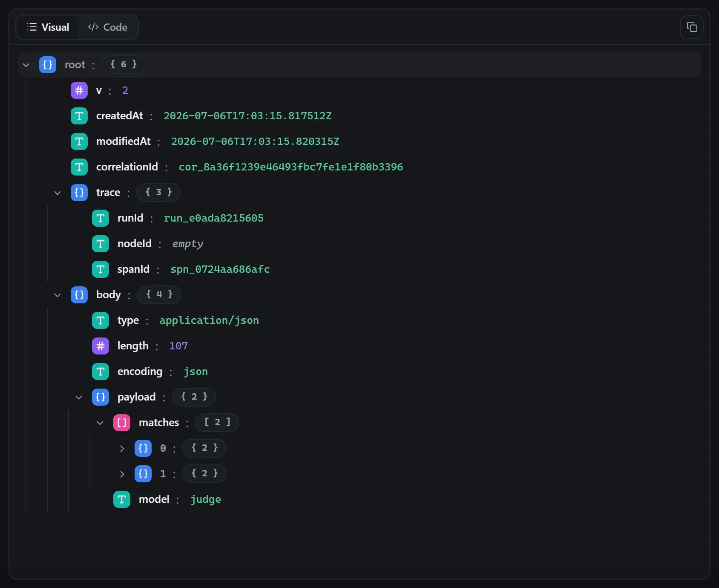Click the number icon beside length
719x588 pixels.
tap(101, 346)
